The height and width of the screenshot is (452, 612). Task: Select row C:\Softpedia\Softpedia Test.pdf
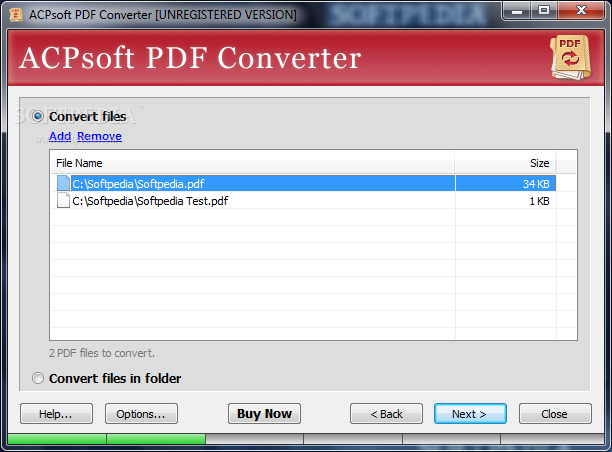306,201
